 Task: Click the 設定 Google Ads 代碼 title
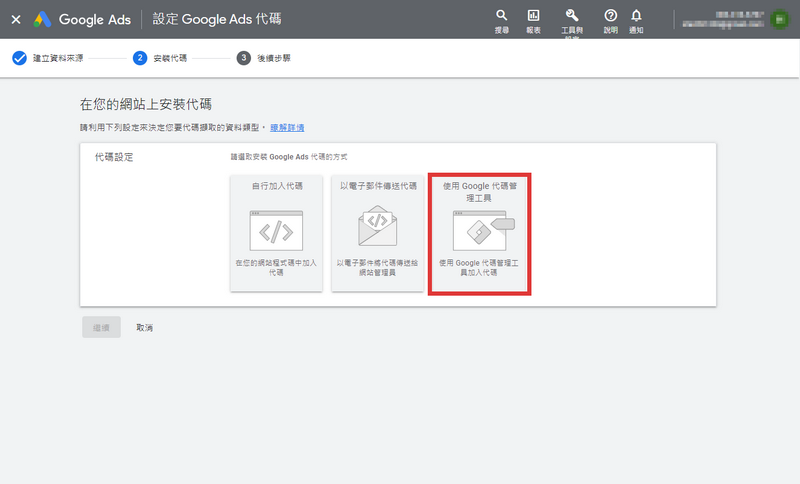coord(217,19)
